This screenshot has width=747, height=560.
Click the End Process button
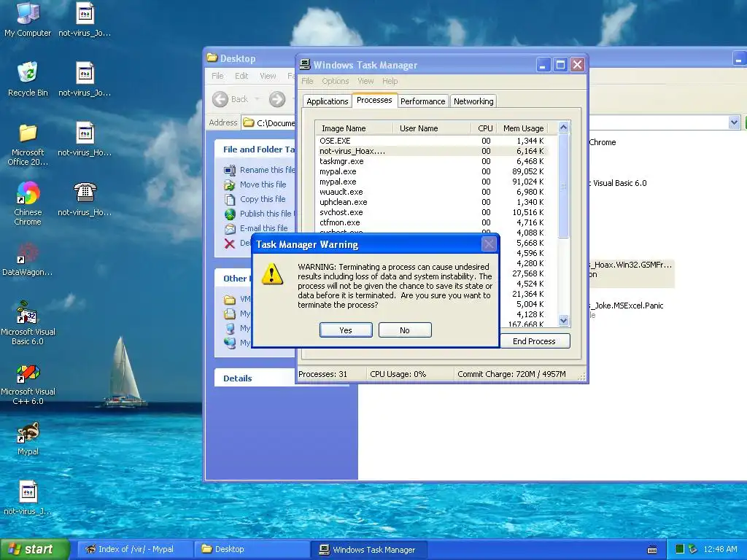point(535,341)
